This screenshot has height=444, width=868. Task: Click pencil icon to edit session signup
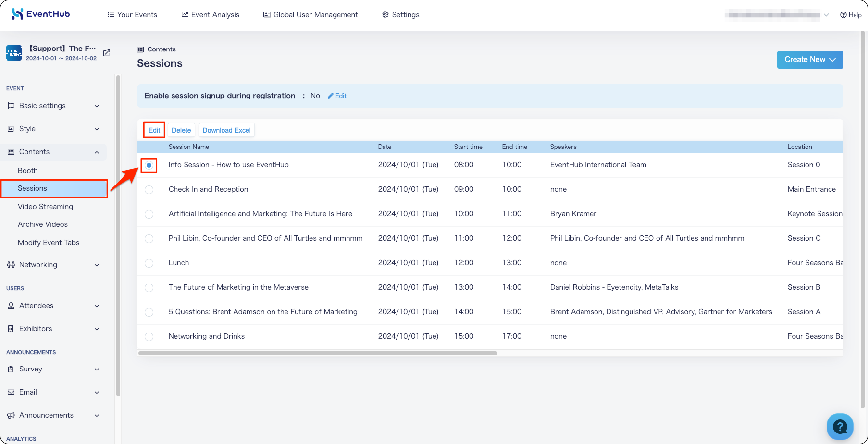[x=331, y=96]
